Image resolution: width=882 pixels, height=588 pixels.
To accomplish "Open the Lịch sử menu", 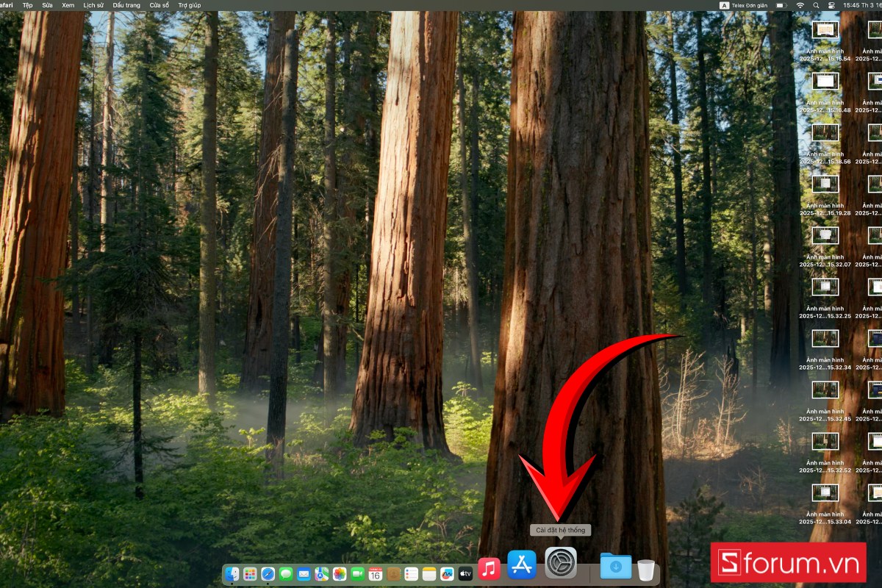I will pyautogui.click(x=93, y=5).
